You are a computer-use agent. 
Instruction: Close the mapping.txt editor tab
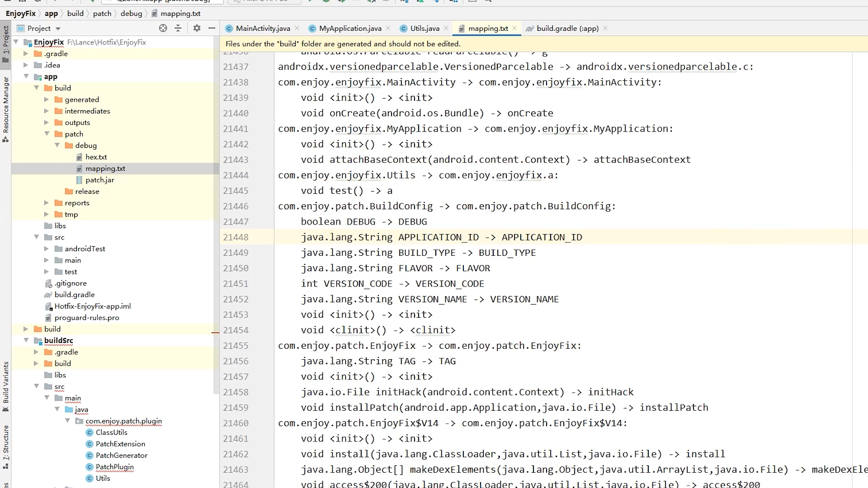514,28
